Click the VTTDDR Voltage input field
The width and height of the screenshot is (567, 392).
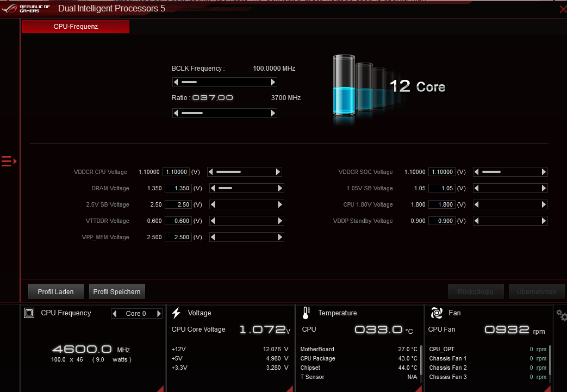point(178,221)
